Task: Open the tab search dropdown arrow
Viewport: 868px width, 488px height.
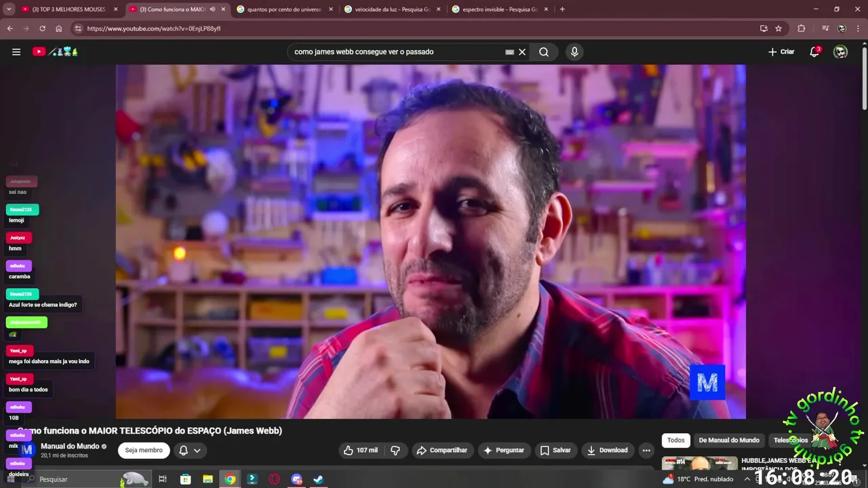Action: pos(9,9)
